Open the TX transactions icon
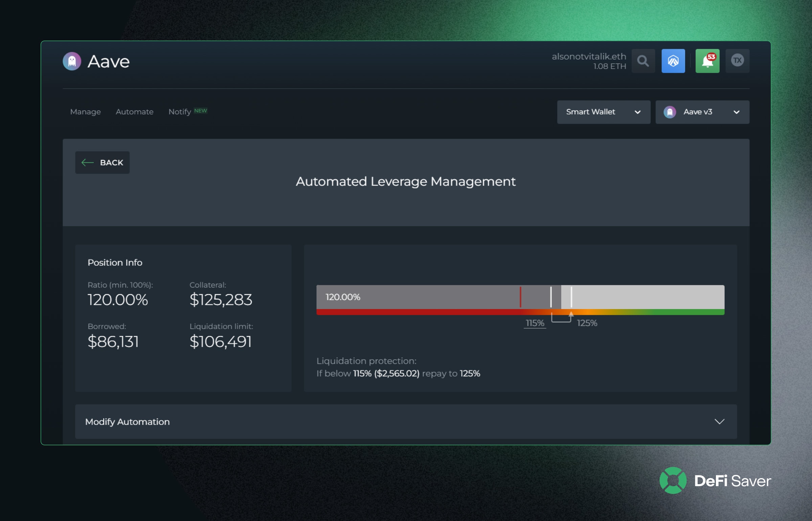This screenshot has width=812, height=521. click(738, 61)
